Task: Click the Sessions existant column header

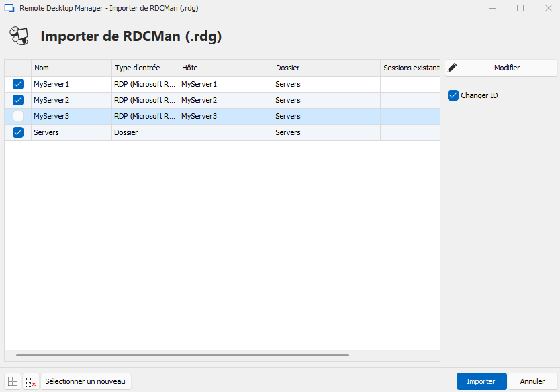Action: pos(410,68)
